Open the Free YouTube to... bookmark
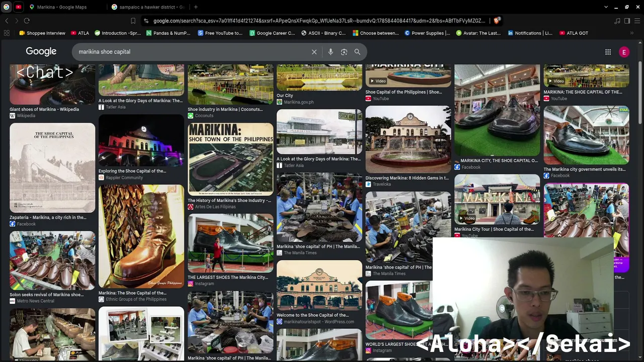Screen dimensions: 644x362 (220, 33)
